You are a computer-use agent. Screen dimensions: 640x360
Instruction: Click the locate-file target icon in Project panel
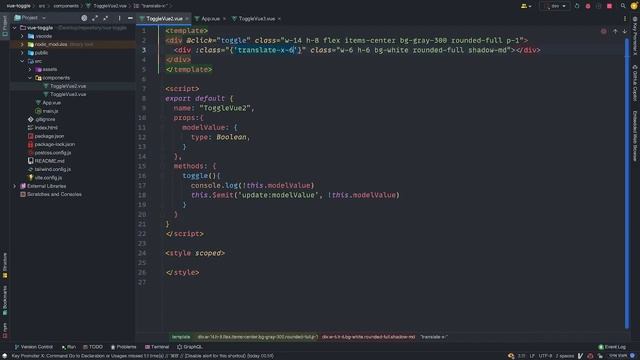tap(84, 18)
